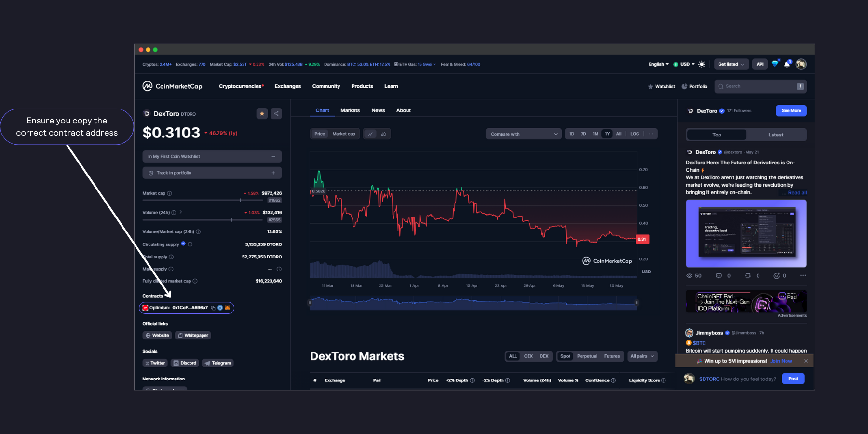Click Fully diluted market cap info icon
This screenshot has height=434, width=868.
(195, 281)
